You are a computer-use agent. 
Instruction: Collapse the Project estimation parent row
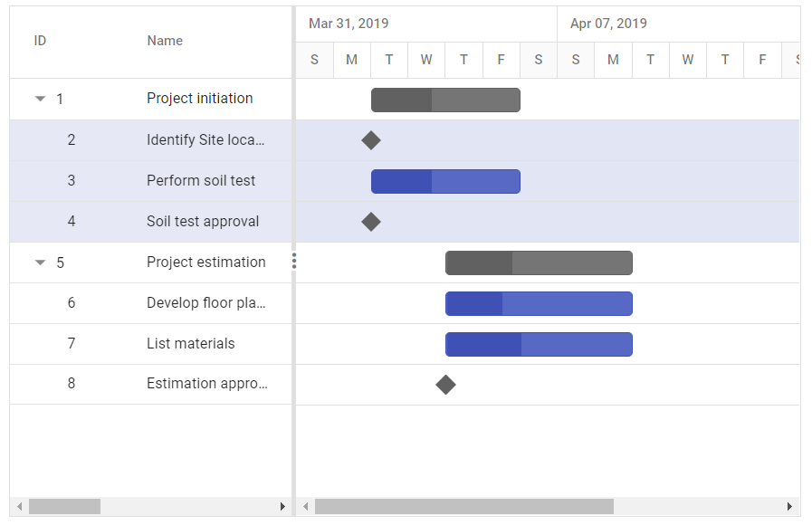pos(40,262)
